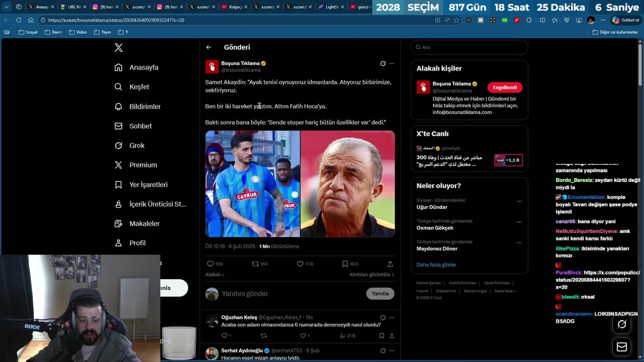Click the share icon on the main post

point(390,263)
